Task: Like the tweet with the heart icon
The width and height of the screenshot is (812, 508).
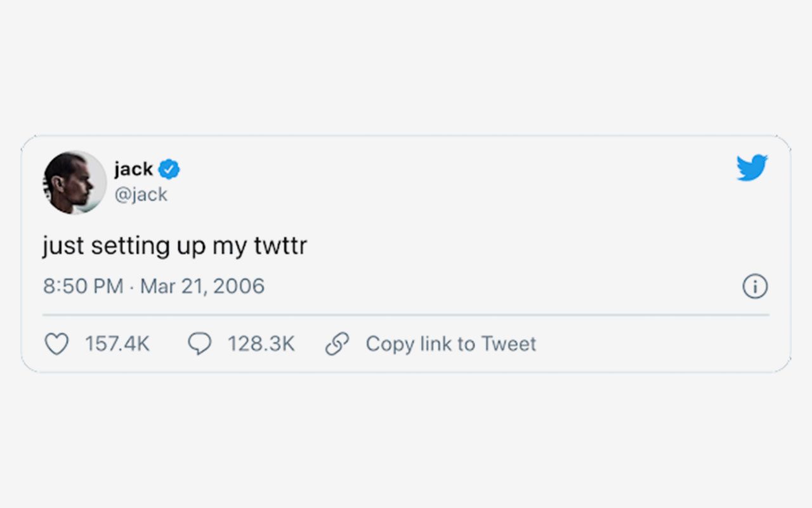Action: click(56, 344)
